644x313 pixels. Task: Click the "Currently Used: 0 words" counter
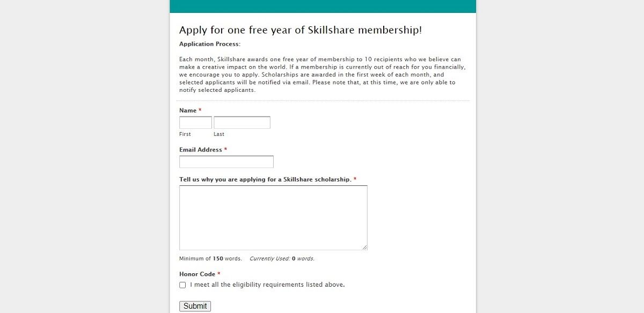point(282,259)
